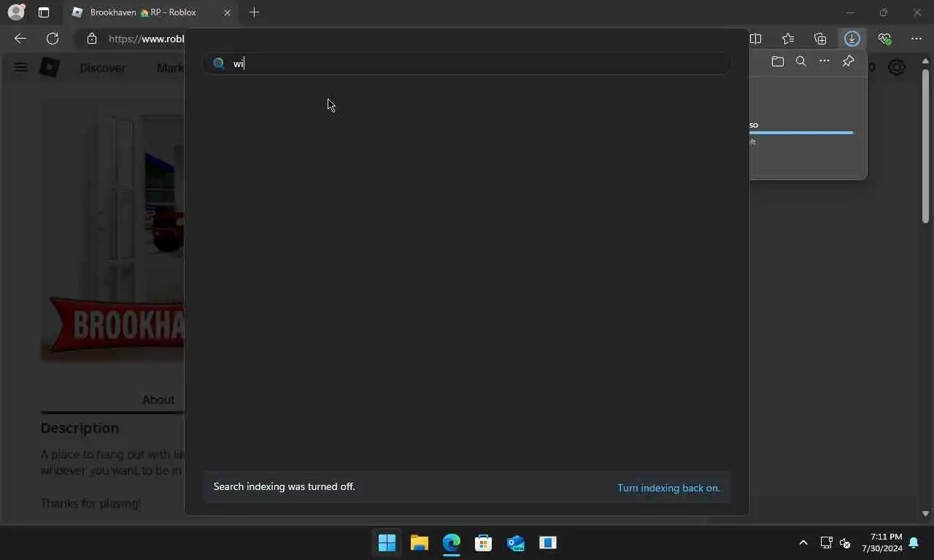Click the browser Back arrow

[x=20, y=39]
